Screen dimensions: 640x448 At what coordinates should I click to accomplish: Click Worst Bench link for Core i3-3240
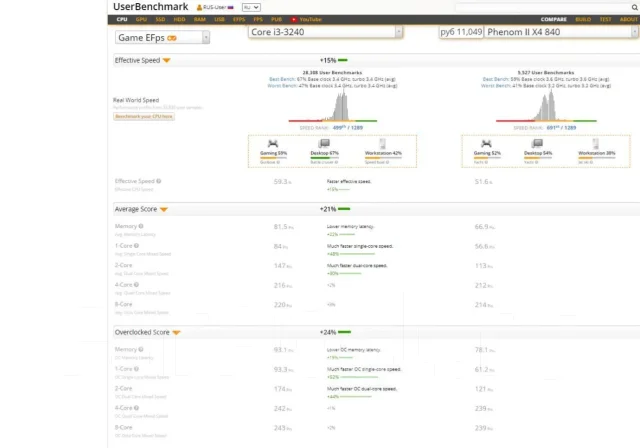pyautogui.click(x=282, y=86)
